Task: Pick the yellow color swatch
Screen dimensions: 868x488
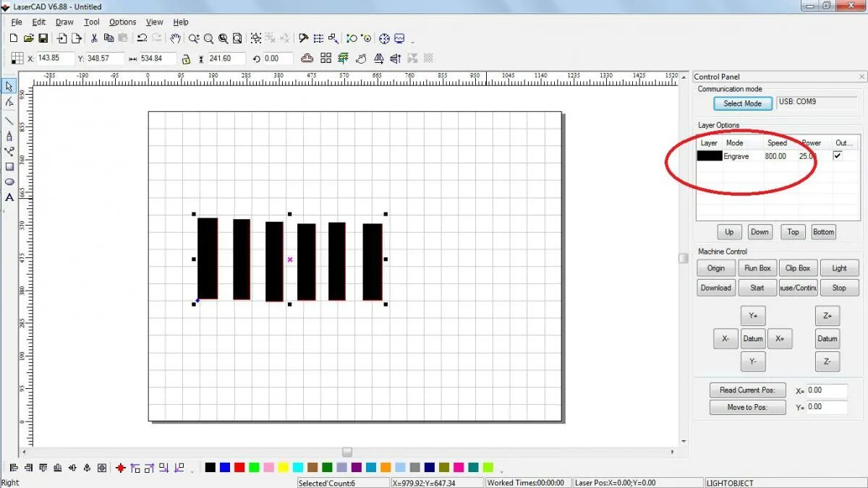Action: point(284,468)
